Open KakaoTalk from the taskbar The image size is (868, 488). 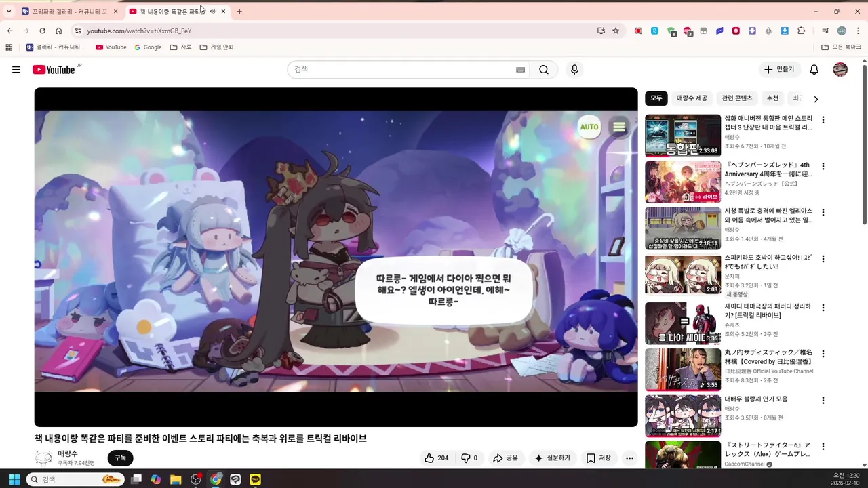click(255, 479)
